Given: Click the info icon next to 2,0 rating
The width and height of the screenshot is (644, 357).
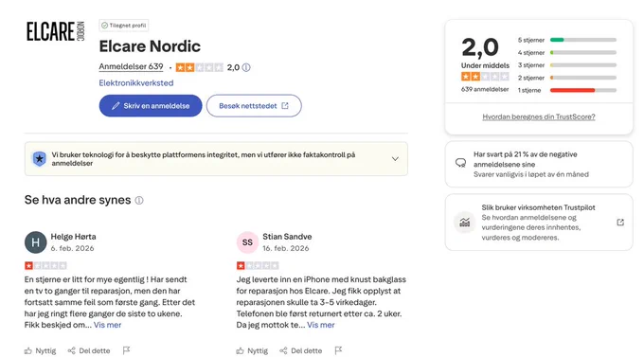Looking at the screenshot, I should [246, 67].
